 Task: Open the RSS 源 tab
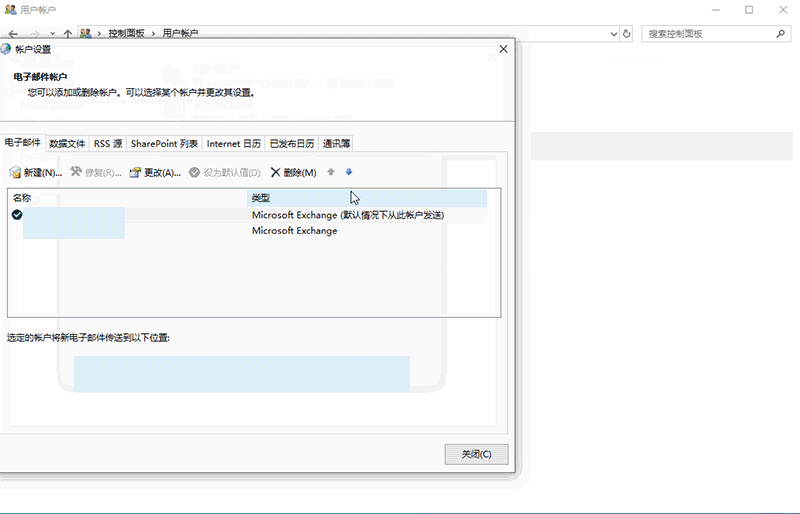pos(108,144)
